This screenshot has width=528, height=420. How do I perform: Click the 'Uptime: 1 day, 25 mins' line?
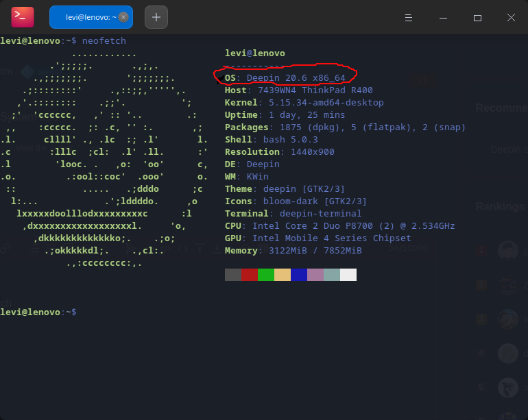tap(285, 115)
